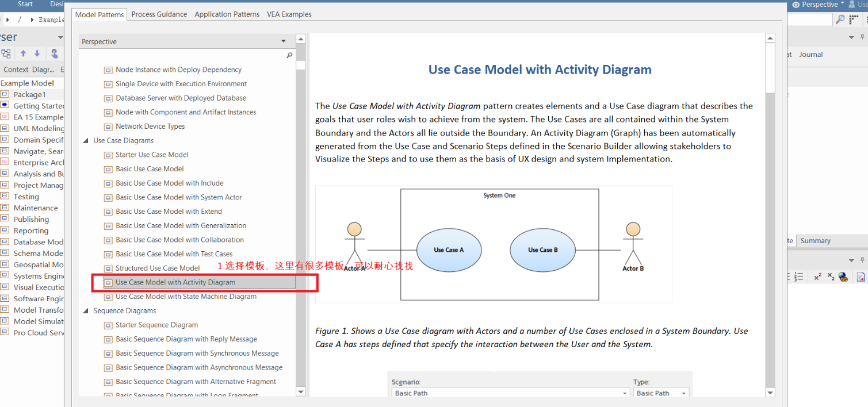Click the magnifier search icon near top-right
The image size is (868, 407).
(x=840, y=20)
